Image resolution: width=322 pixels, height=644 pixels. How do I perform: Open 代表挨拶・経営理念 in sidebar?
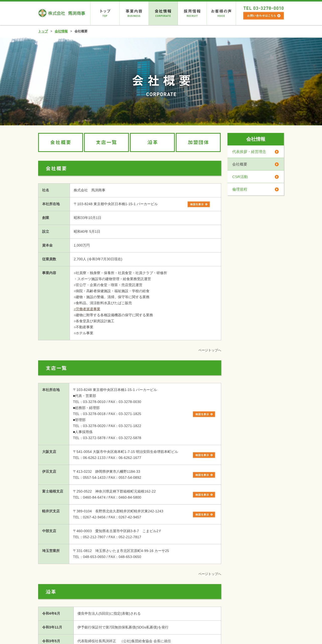coord(256,152)
